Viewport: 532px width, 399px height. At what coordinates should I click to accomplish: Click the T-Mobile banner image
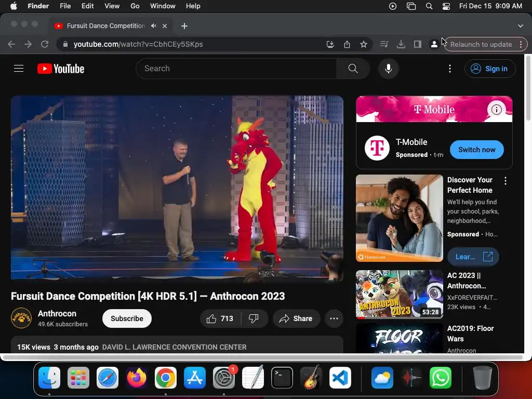pos(434,109)
